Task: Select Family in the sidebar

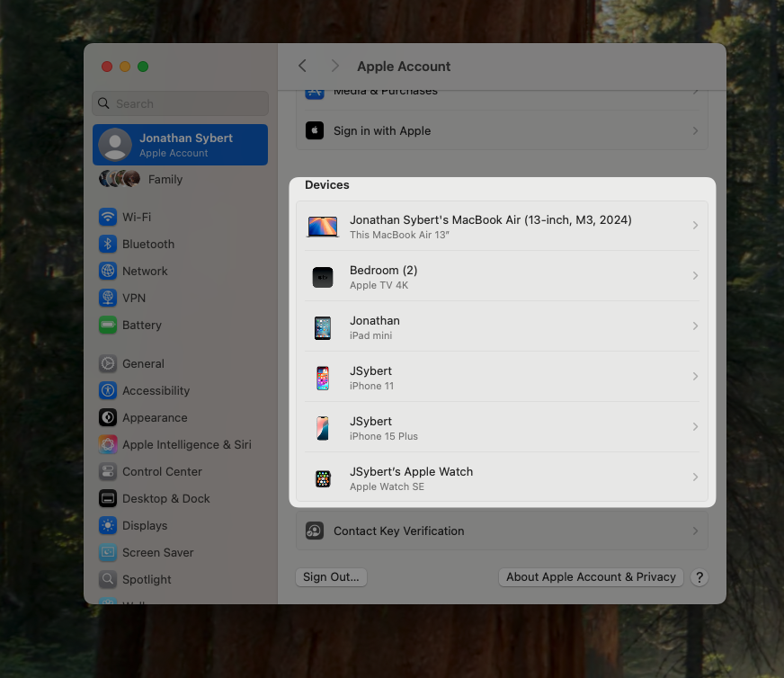Action: tap(165, 179)
